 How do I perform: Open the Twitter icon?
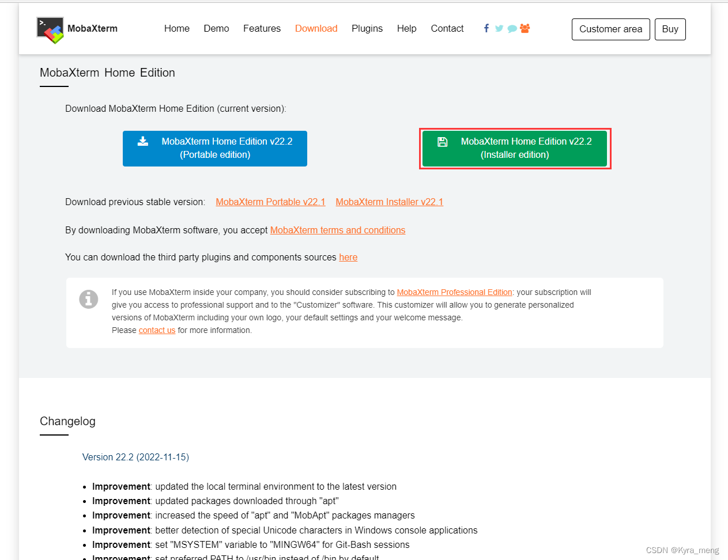(x=499, y=28)
